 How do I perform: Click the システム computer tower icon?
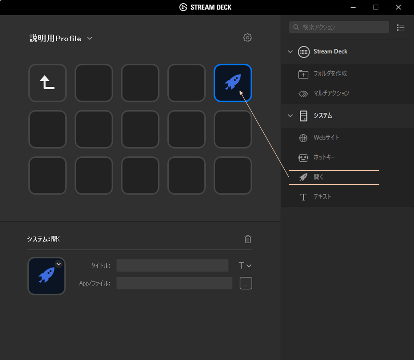pyautogui.click(x=303, y=116)
